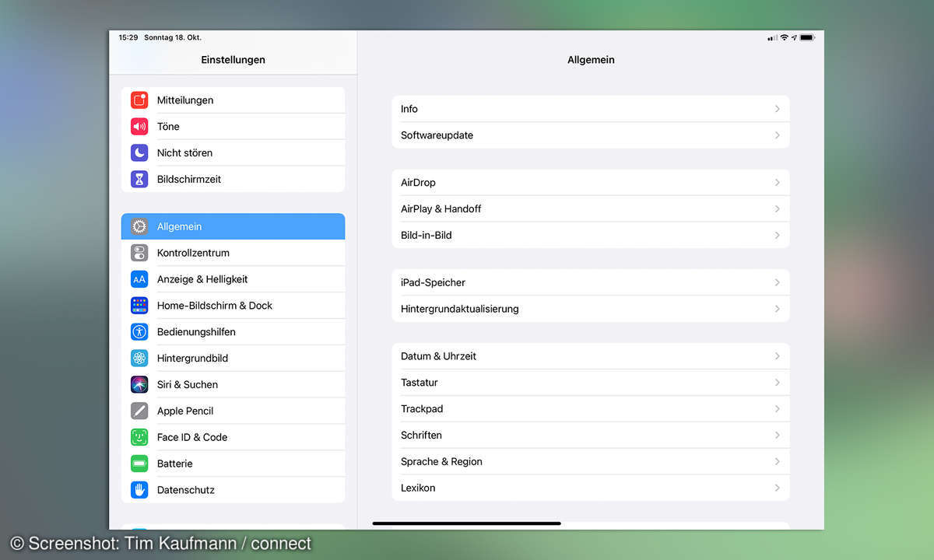Open the Info entry

591,109
